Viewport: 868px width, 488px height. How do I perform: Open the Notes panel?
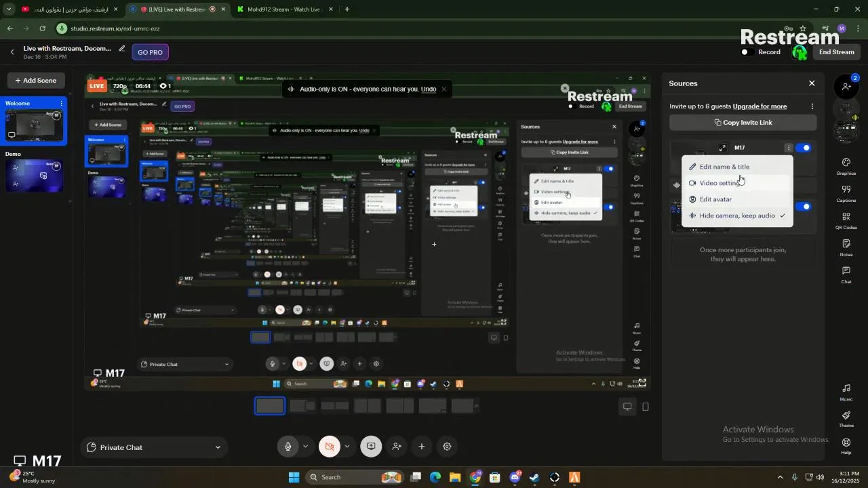pos(846,247)
